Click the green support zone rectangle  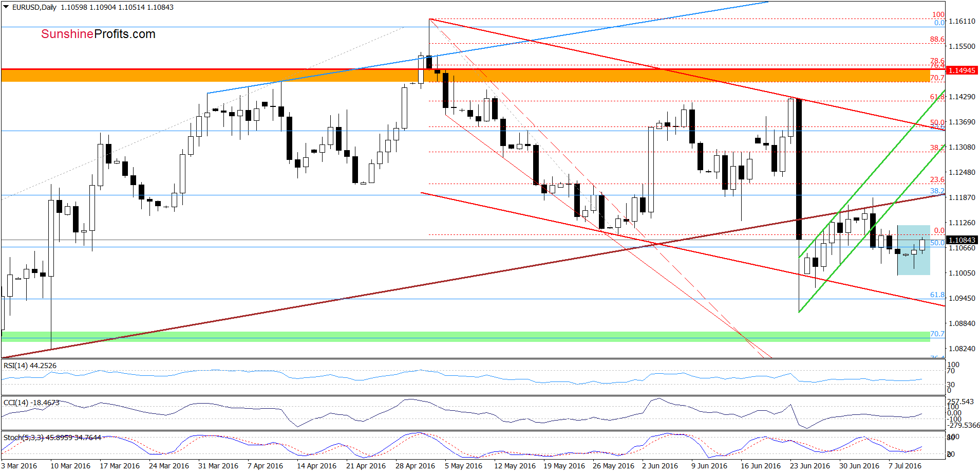point(465,337)
